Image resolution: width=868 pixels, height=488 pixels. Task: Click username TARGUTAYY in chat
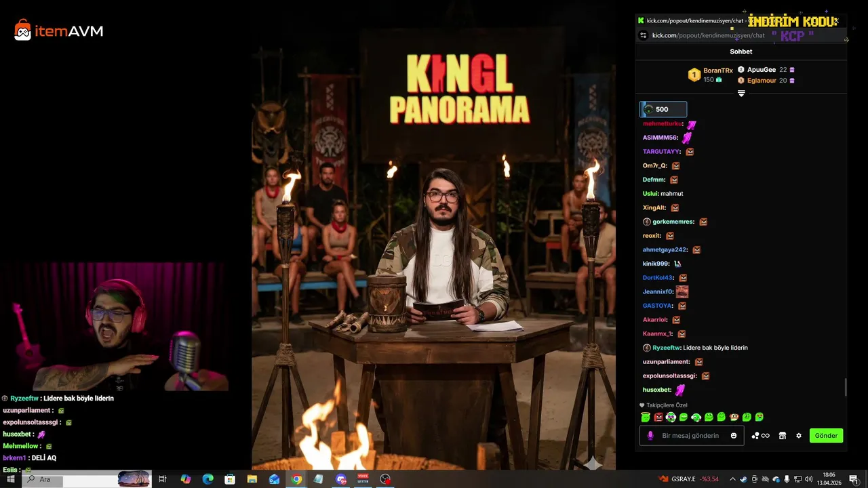(661, 152)
